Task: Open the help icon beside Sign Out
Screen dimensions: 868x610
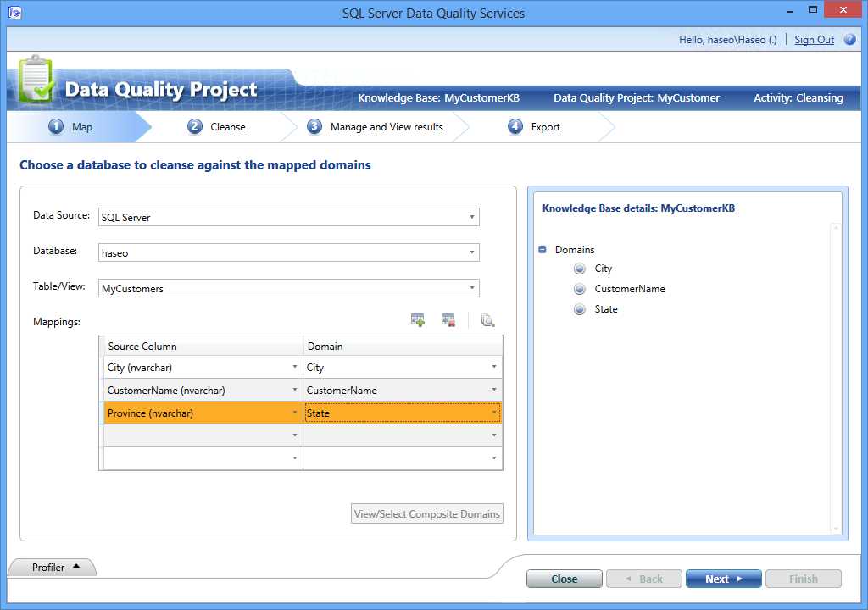Action: pos(849,40)
